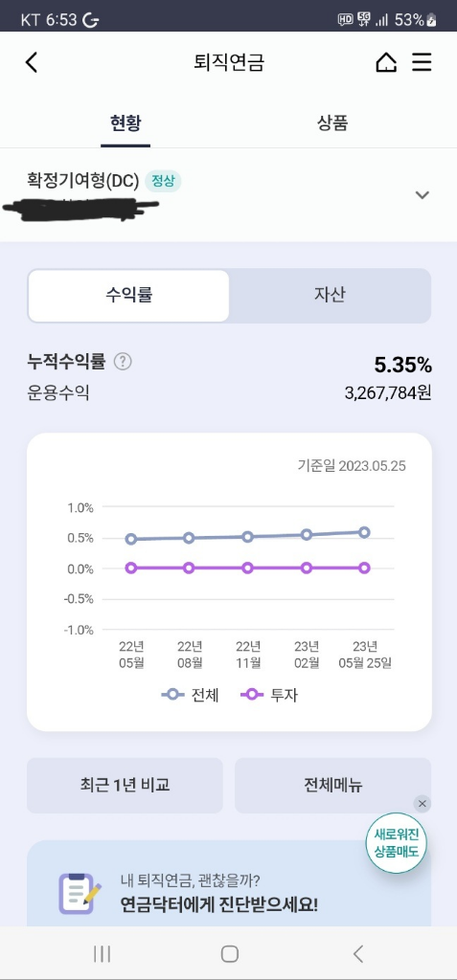Open the 전체메뉴 button

tap(332, 785)
